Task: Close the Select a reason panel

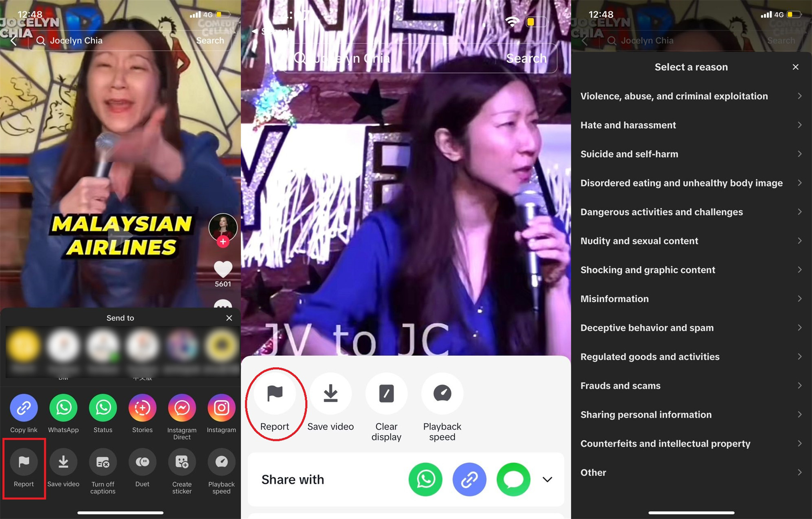Action: pos(796,67)
